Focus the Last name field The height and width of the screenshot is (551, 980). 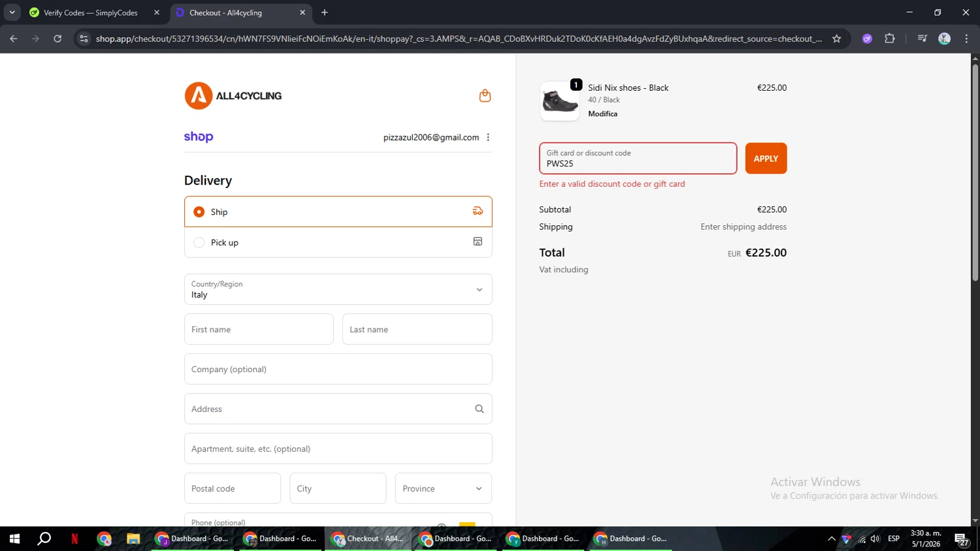(417, 329)
